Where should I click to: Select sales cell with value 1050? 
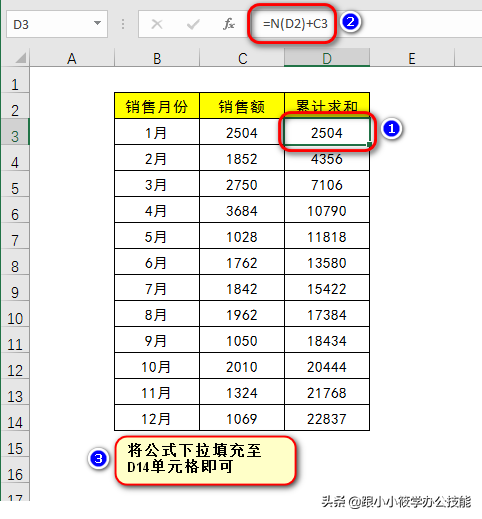[242, 340]
